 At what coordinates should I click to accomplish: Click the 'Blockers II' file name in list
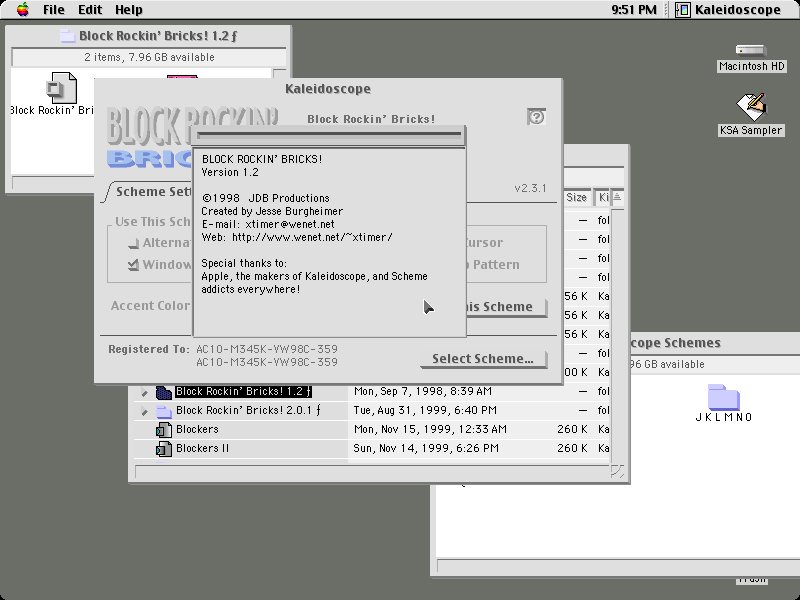[x=203, y=448]
